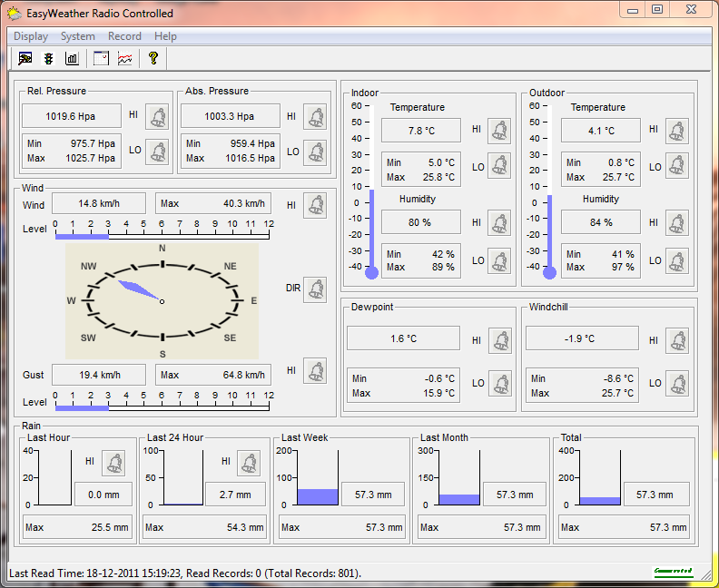
Task: Click the Indoor thermometer gauge
Action: (x=371, y=191)
